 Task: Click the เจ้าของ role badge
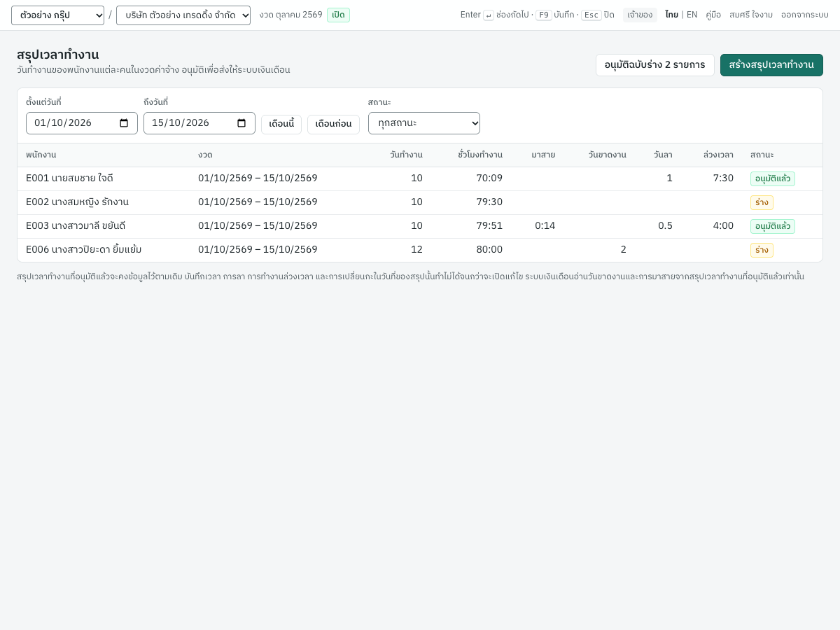click(640, 15)
